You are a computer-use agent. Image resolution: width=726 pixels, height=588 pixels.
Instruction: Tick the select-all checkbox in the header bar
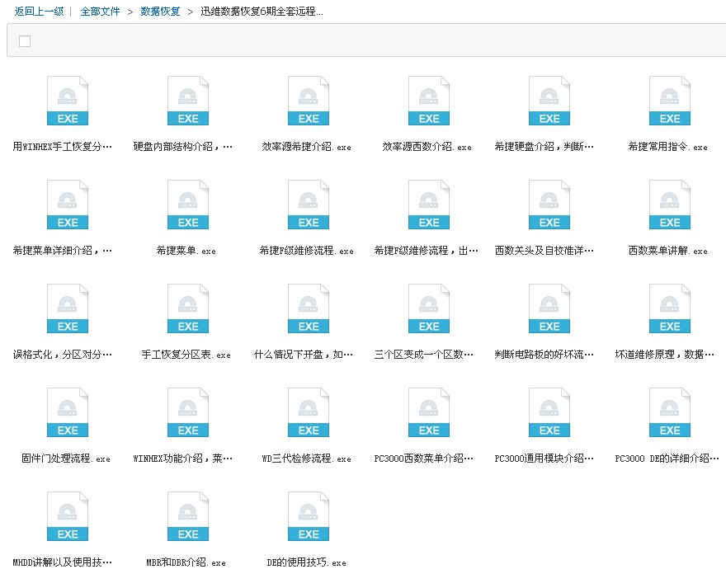25,41
